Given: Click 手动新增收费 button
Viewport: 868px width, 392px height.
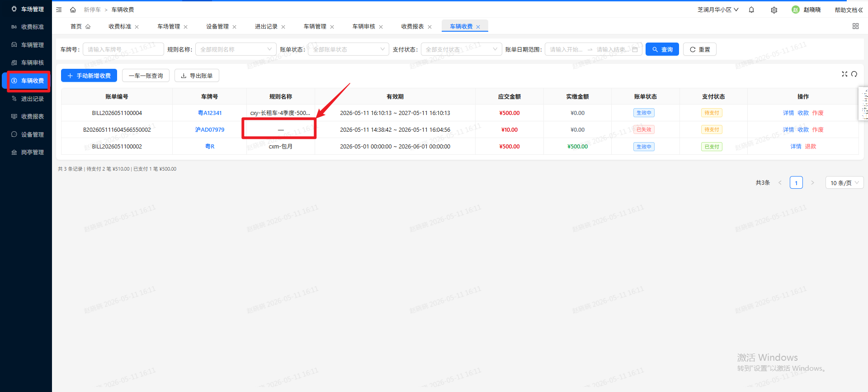Looking at the screenshot, I should 89,76.
